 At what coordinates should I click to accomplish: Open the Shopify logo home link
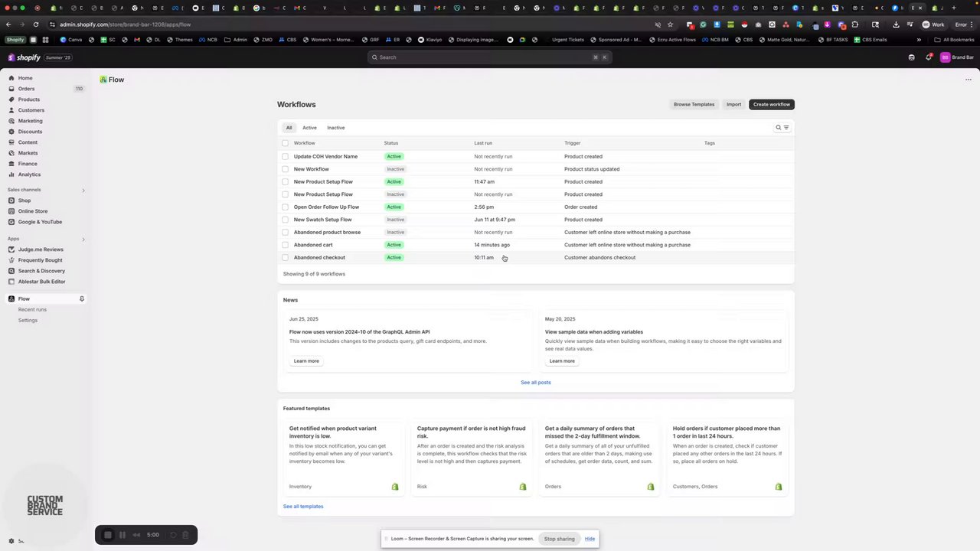coord(24,57)
